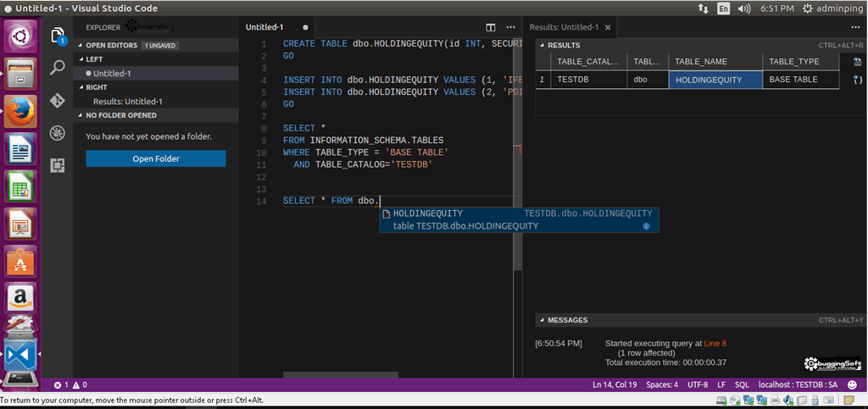868x409 pixels.
Task: Click the Visual Studio Code launcher icon
Action: click(21, 356)
